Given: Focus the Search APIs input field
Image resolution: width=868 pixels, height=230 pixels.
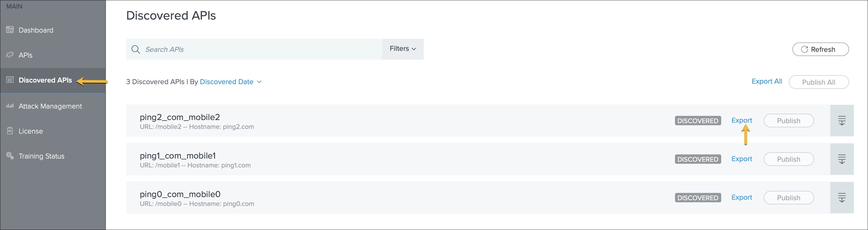Looking at the screenshot, I should coord(259,49).
